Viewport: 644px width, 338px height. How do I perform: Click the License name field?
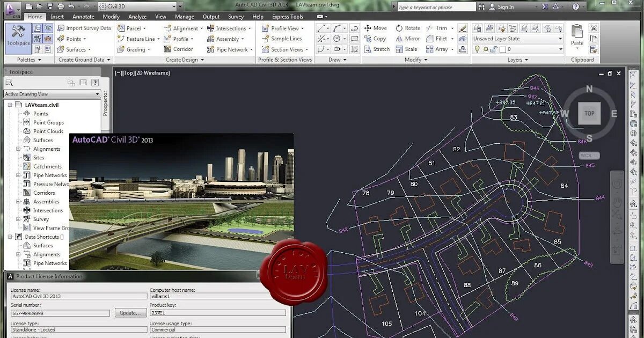[78, 296]
